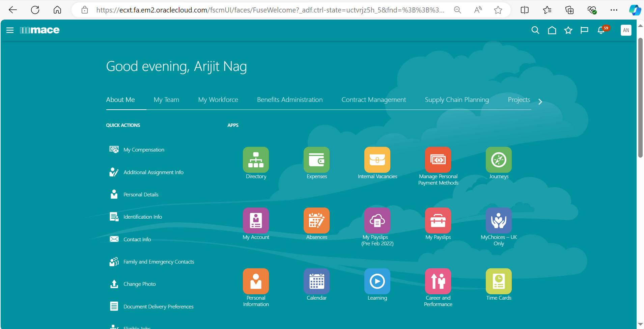Screen dimensions: 644x329
Task: Click the browser Back arrow
Action: 13,10
